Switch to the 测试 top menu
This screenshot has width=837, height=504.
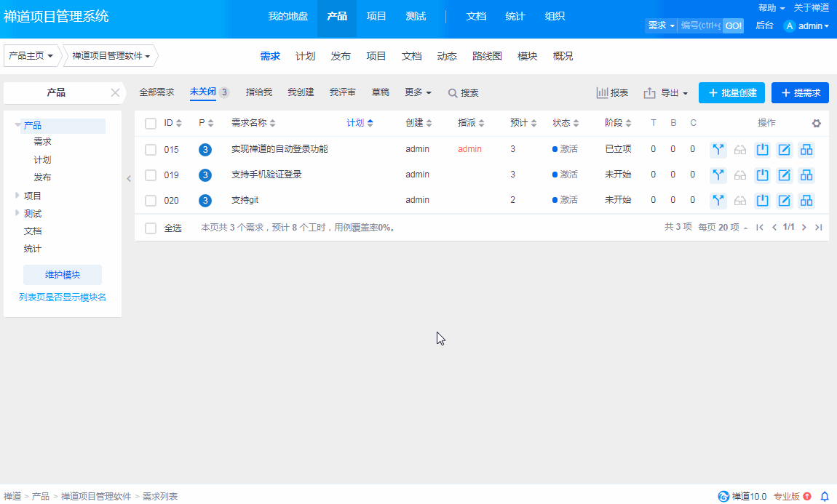416,16
